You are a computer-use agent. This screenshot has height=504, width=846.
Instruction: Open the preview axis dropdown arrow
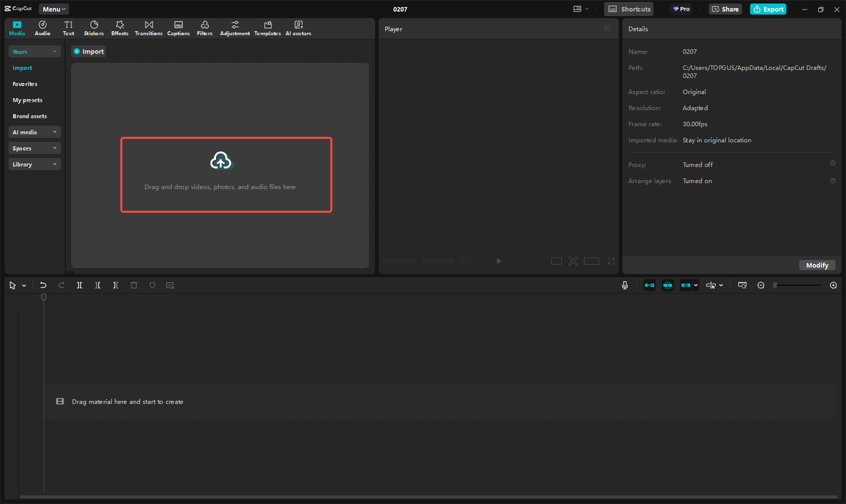tap(721, 285)
